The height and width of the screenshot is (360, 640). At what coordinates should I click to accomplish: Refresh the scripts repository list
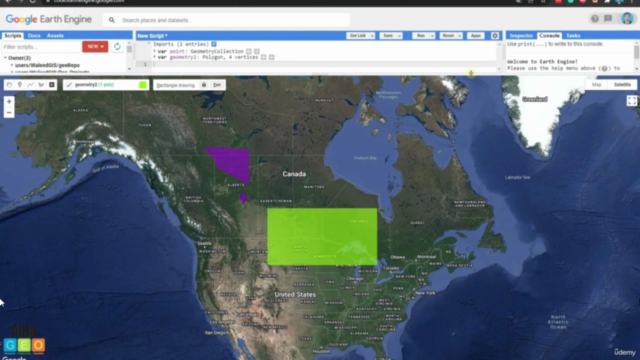click(117, 47)
